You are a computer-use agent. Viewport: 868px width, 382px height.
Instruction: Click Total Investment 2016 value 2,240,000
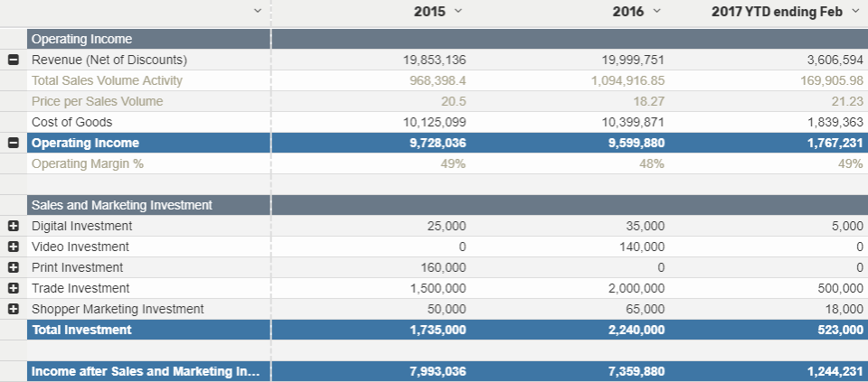click(636, 330)
